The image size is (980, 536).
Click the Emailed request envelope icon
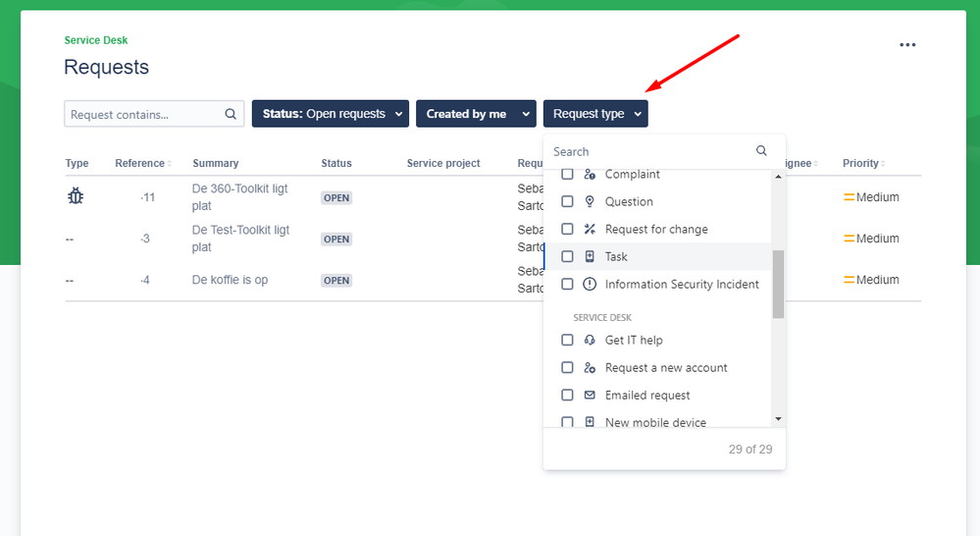(590, 396)
